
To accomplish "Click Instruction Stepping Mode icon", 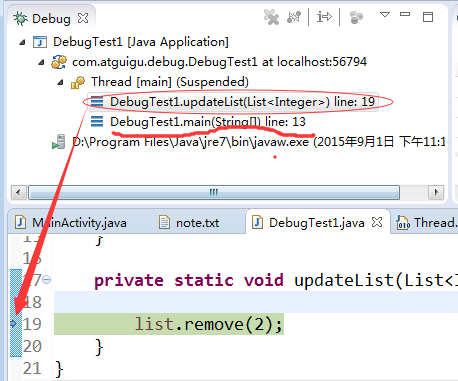I will (x=324, y=17).
